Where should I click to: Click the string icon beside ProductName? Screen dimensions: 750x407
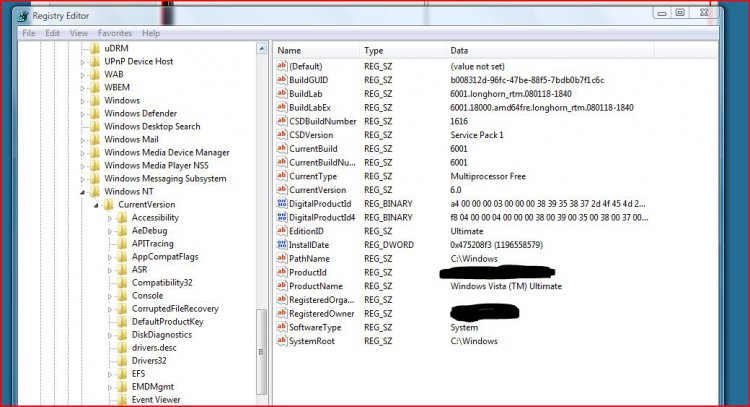(282, 286)
